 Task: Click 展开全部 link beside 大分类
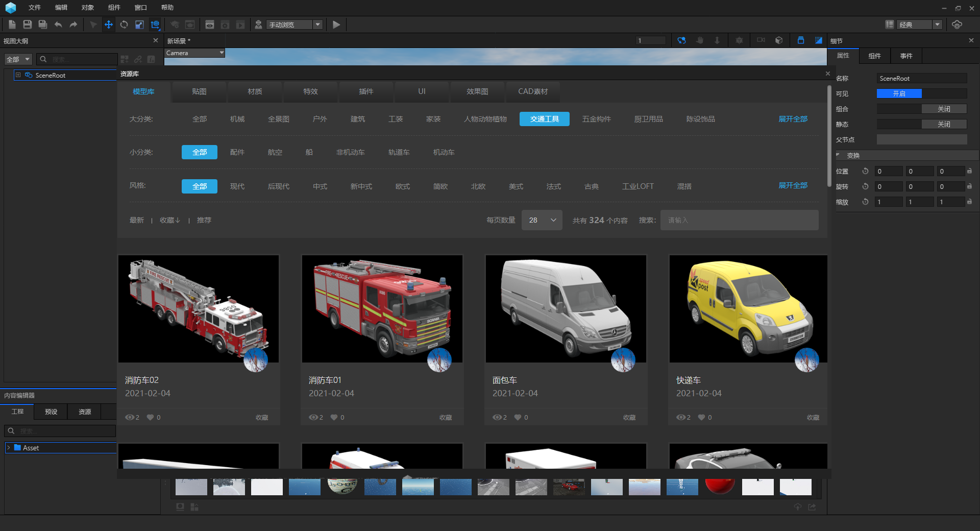793,119
